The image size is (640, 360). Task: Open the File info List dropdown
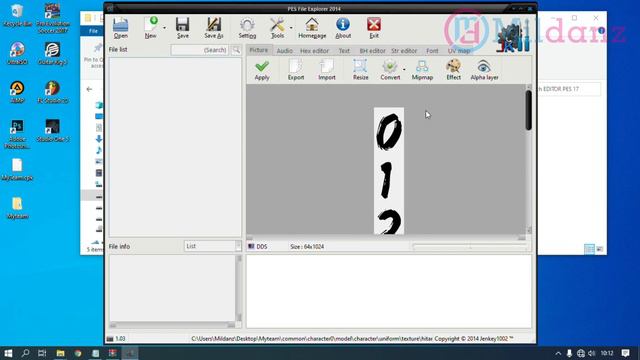point(213,246)
